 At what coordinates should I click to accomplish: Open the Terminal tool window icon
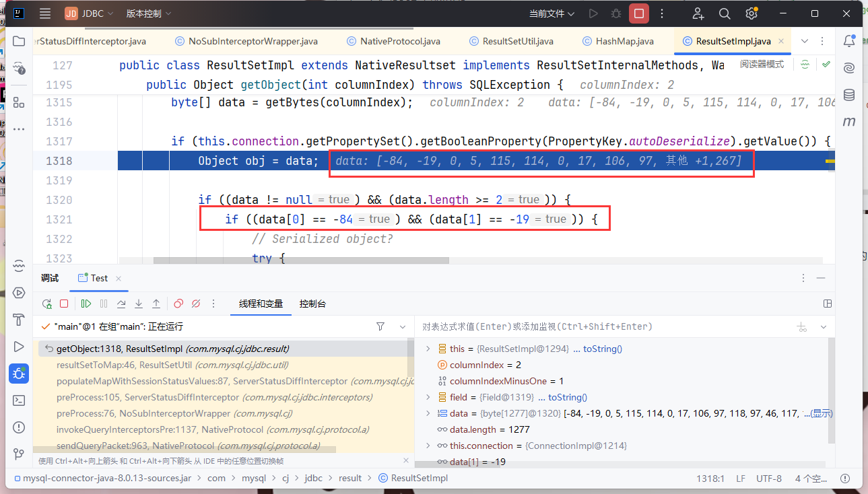click(x=19, y=400)
